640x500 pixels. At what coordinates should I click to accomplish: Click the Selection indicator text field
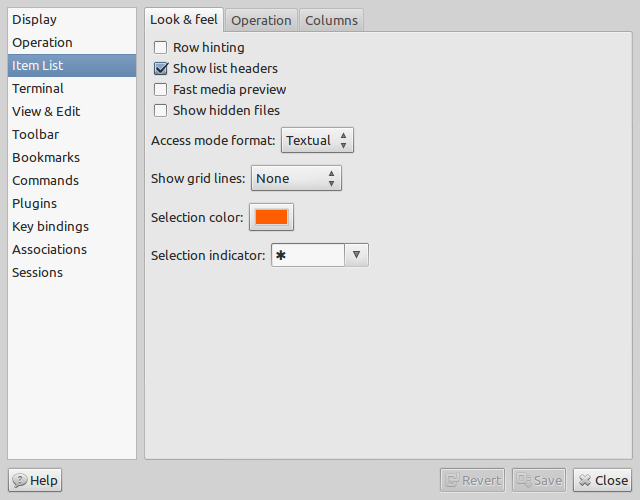[x=308, y=255]
